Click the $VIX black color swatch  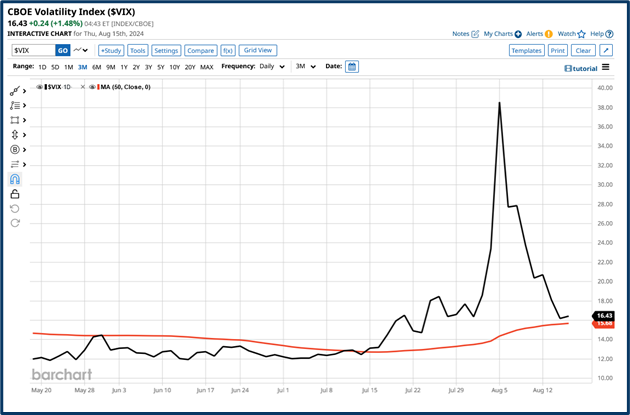pyautogui.click(x=45, y=87)
